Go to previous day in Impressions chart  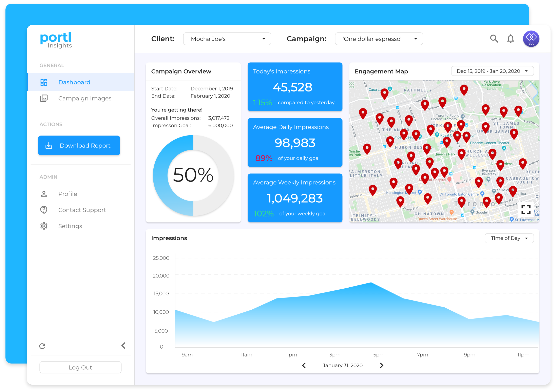[304, 365]
